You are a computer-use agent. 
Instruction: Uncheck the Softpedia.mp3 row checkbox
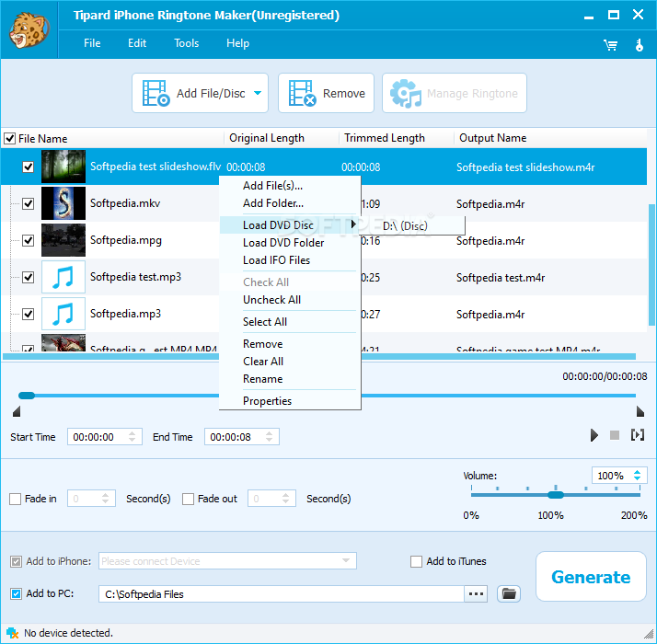click(x=29, y=314)
